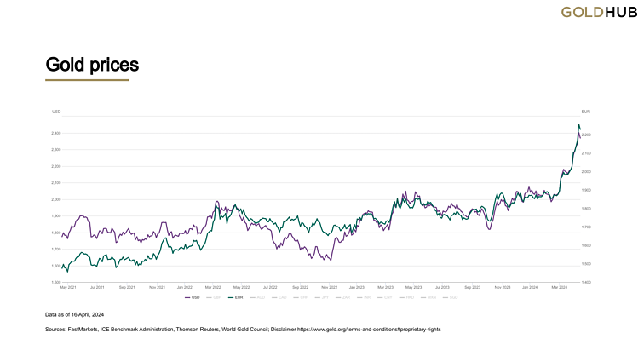Click the EUR right axis label
644x362 pixels.
(586, 112)
